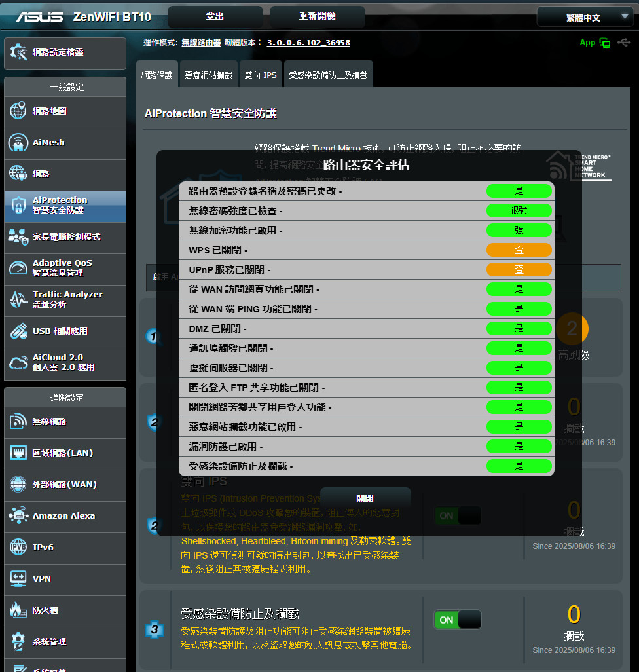639x672 pixels.
Task: Switch to the 雙向 IPS tab
Action: [261, 75]
